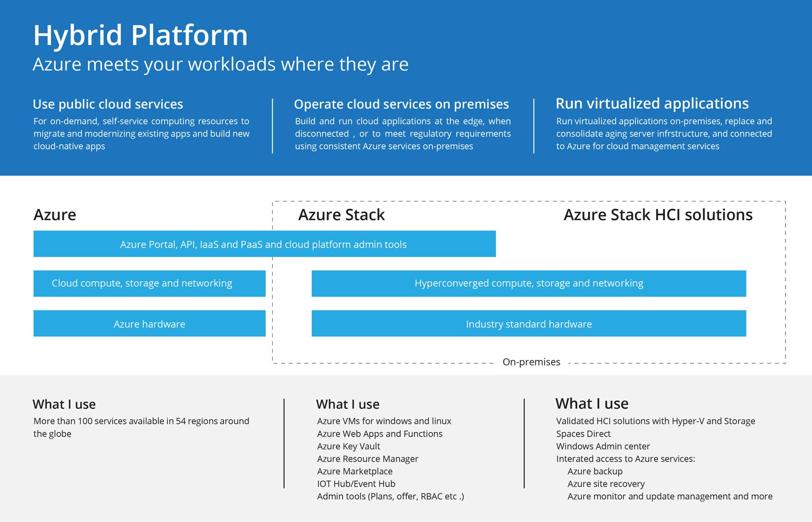This screenshot has width=812, height=522.
Task: Click the 'Azure Stack' section heading
Action: (342, 215)
